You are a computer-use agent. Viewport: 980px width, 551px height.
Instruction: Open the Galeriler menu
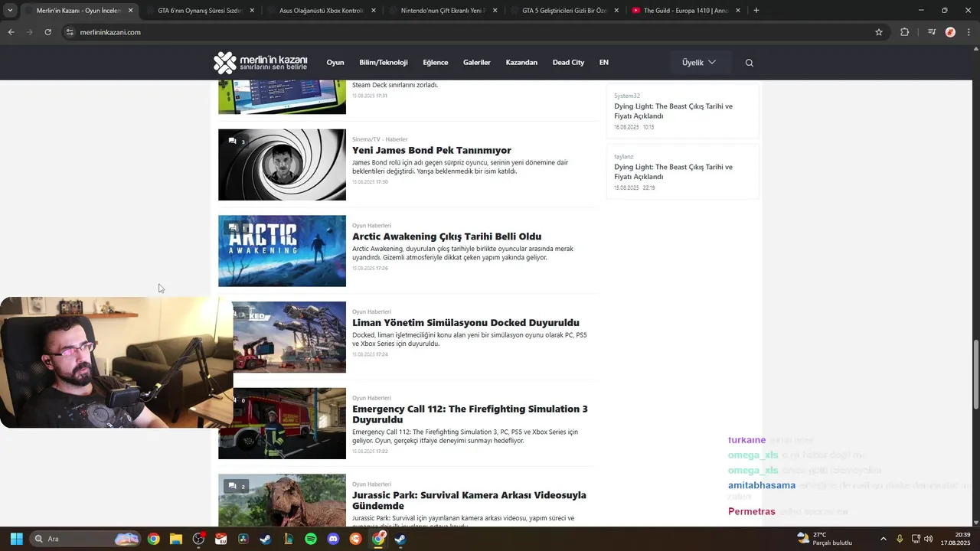[x=477, y=63]
